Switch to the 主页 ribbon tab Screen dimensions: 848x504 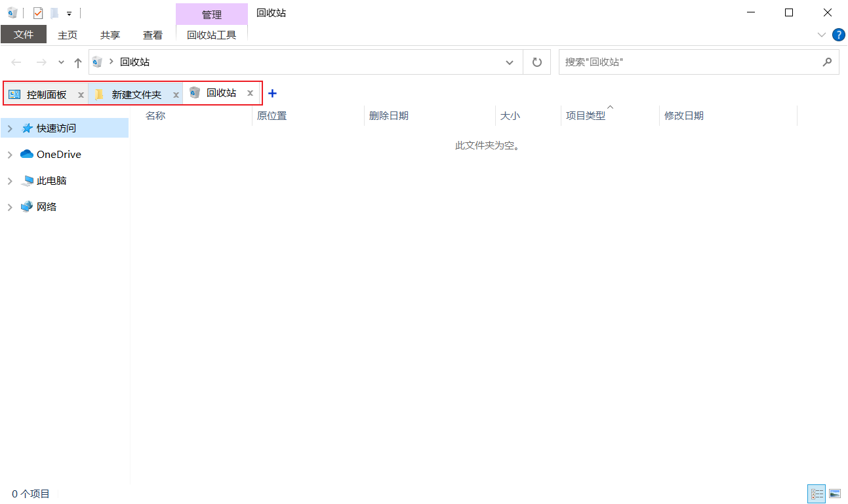click(68, 35)
